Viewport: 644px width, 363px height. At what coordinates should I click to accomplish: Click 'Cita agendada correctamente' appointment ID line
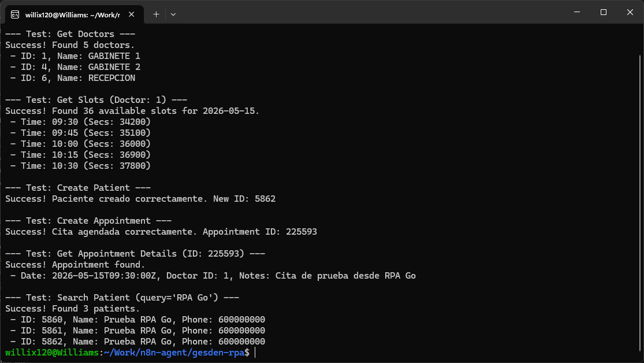(161, 232)
